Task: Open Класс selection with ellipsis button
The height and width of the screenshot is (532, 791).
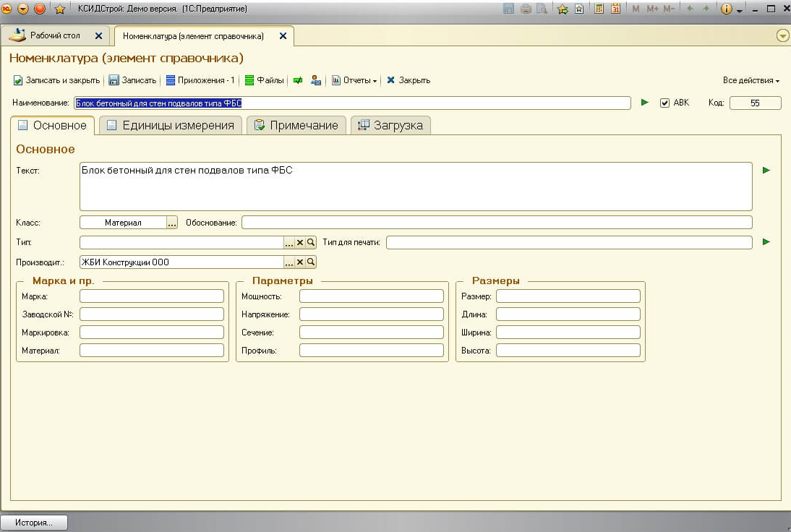Action: 171,223
